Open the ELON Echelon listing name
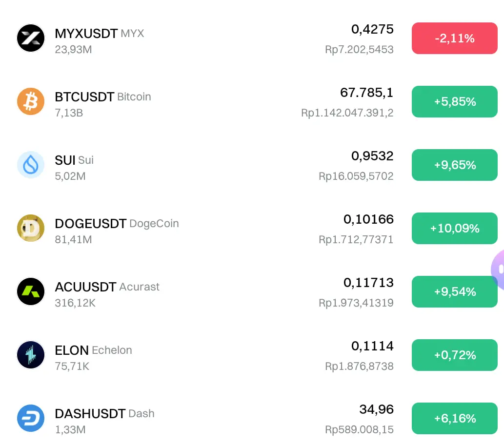 point(93,350)
